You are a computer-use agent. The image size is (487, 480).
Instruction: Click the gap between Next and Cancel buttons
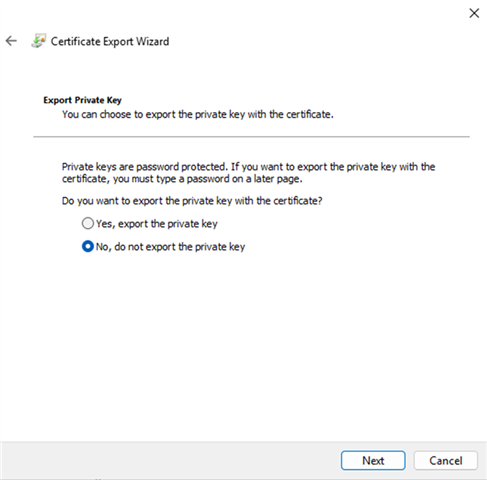(x=410, y=460)
